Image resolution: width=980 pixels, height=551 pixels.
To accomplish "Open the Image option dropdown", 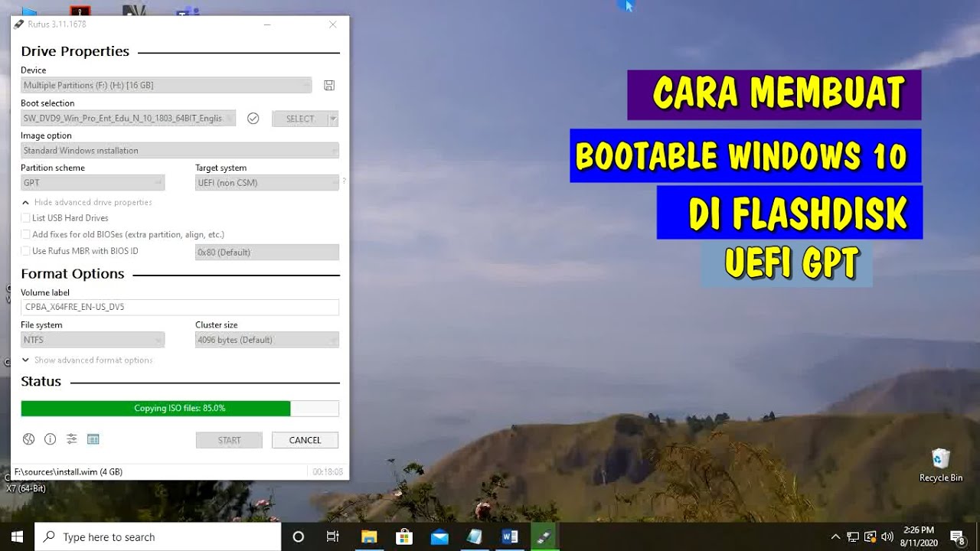I will click(x=180, y=151).
